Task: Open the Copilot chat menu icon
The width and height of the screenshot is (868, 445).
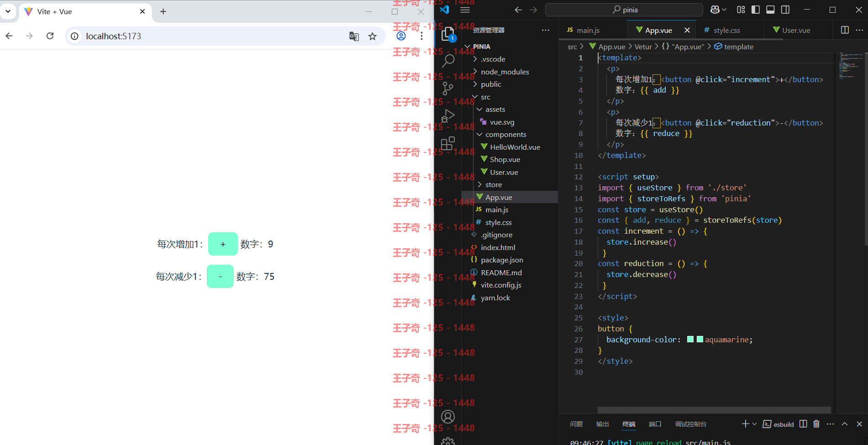Action: click(x=715, y=10)
